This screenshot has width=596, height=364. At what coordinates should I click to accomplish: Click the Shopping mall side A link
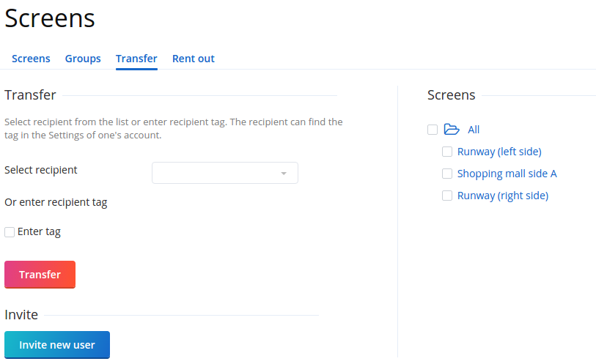(x=507, y=174)
